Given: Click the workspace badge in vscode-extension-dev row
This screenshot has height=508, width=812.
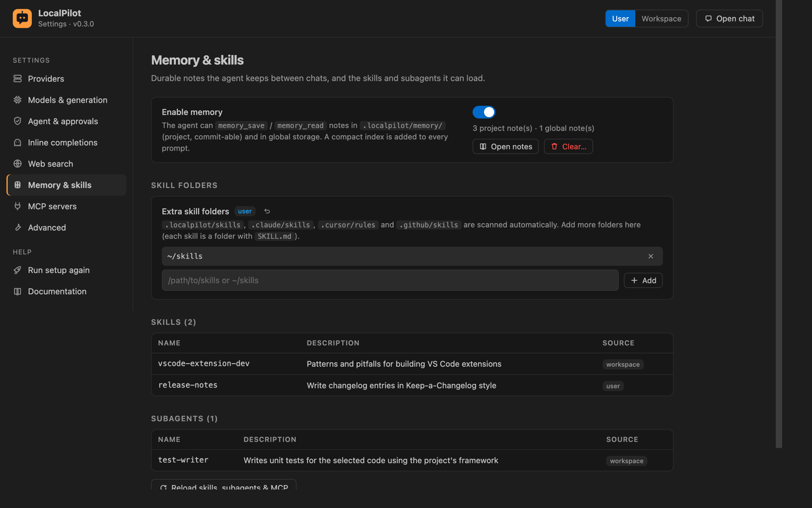Looking at the screenshot, I should (x=623, y=364).
